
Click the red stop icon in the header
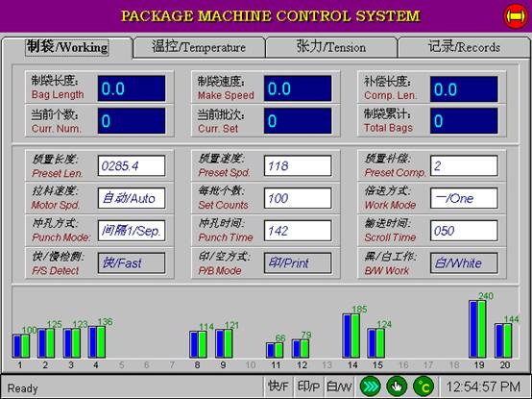516,16
